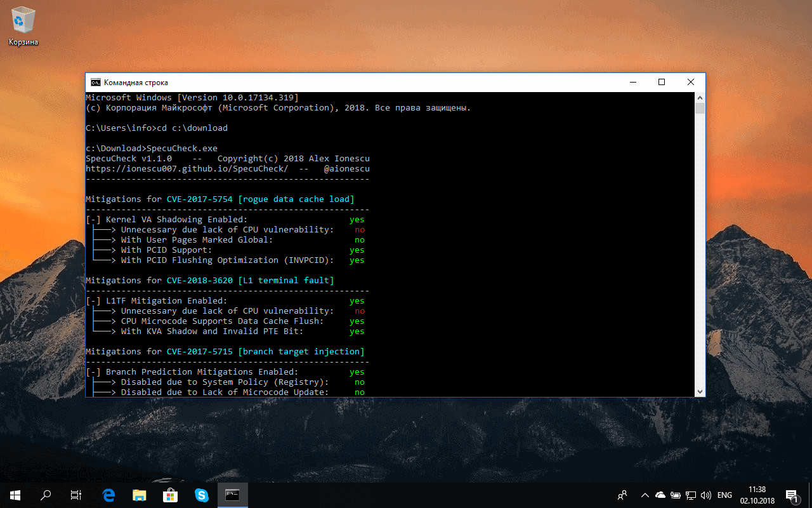Screen dimensions: 812x508
Task: Switch the ENG input language indicator
Action: 725,495
